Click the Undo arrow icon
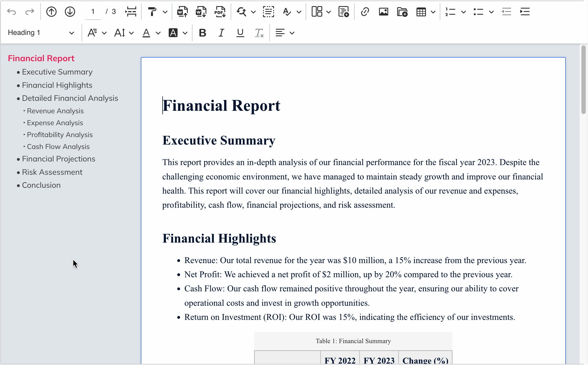 coord(12,12)
